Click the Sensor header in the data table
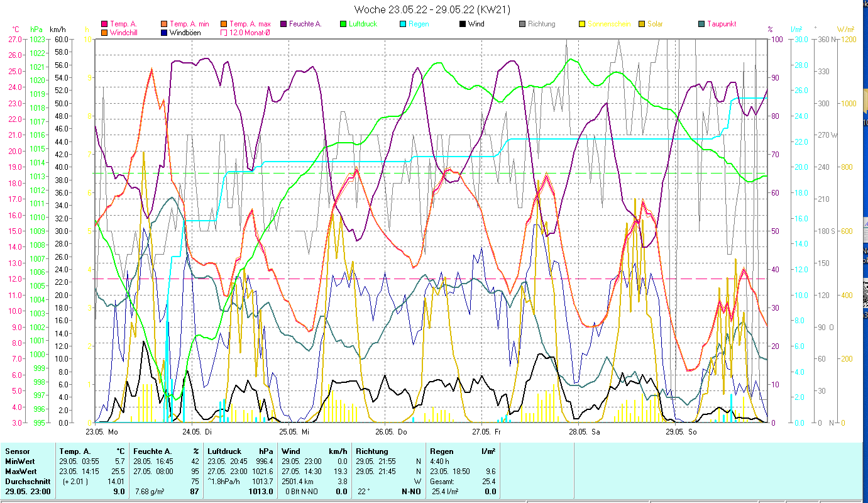The width and height of the screenshot is (868, 503). pyautogui.click(x=17, y=451)
